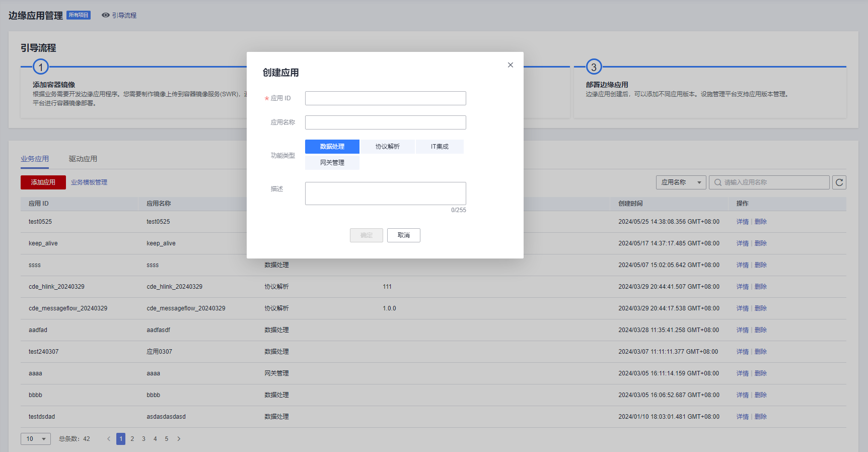This screenshot has width=868, height=452.
Task: Select 协议解析 function type
Action: click(x=387, y=147)
